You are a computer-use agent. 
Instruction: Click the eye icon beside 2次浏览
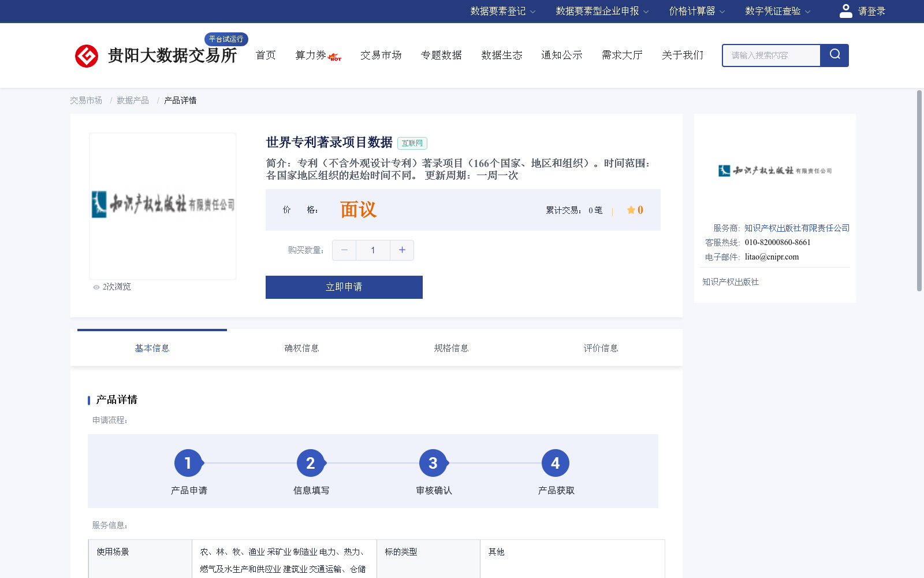(x=96, y=287)
